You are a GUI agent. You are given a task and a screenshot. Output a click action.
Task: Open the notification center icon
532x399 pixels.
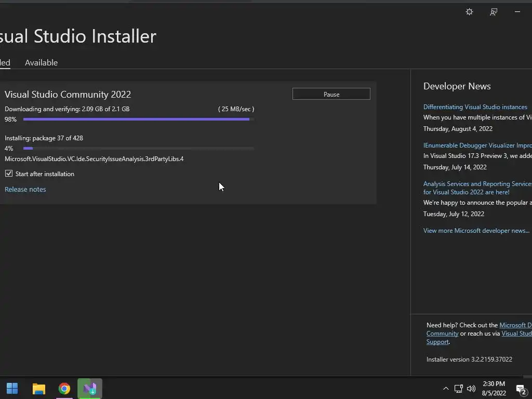coord(521,390)
